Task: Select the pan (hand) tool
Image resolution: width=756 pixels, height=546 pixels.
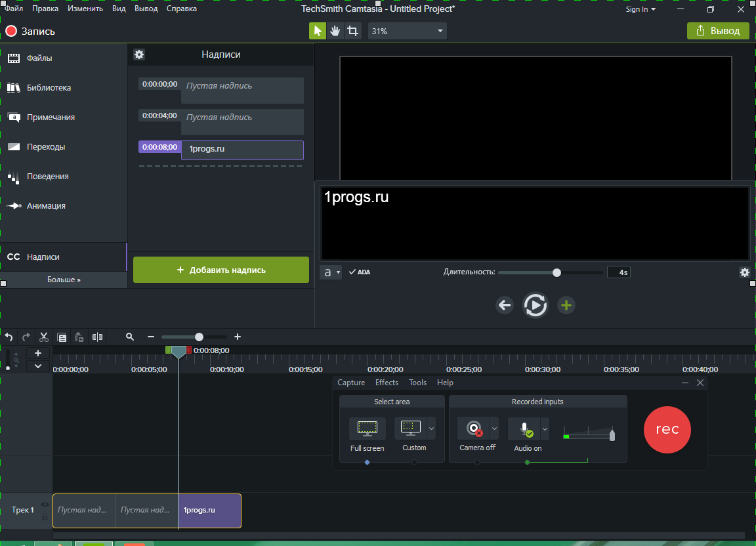Action: click(335, 30)
